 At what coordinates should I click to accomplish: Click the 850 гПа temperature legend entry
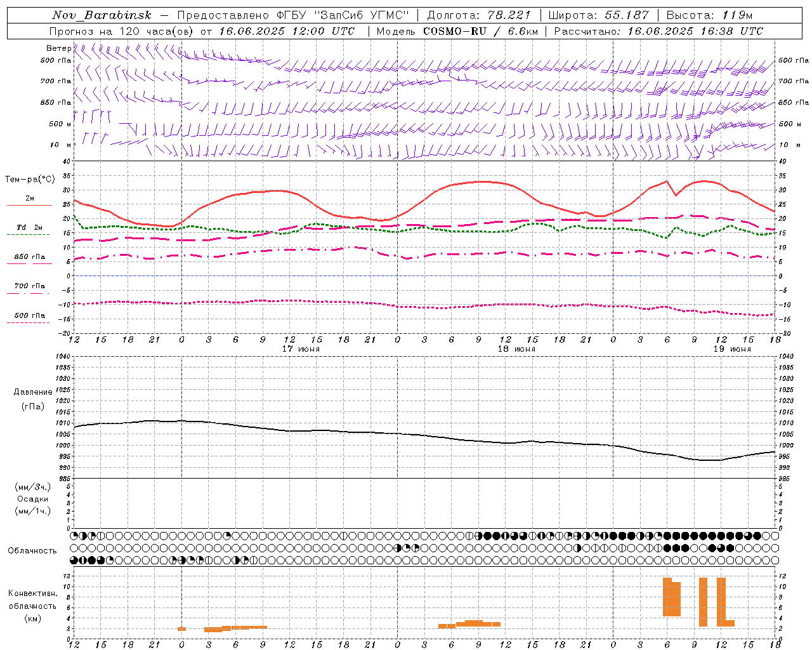point(29,257)
